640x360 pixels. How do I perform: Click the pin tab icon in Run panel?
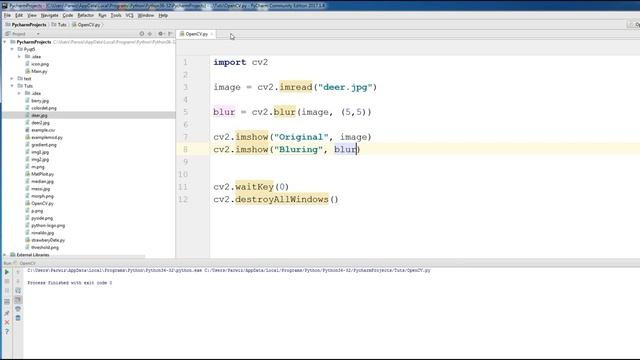(7, 313)
